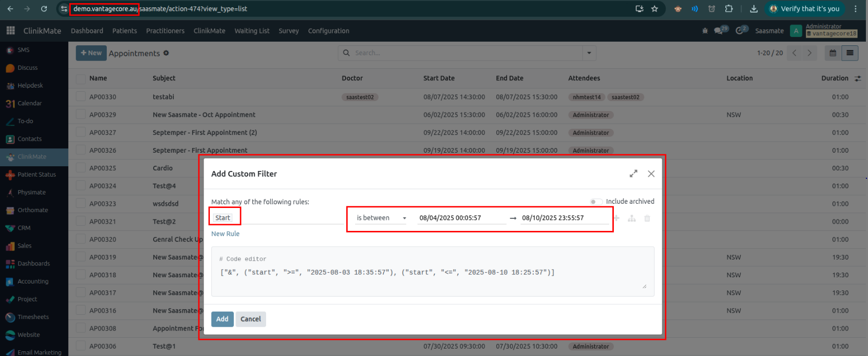Open the Calendar app in sidebar

click(x=29, y=103)
